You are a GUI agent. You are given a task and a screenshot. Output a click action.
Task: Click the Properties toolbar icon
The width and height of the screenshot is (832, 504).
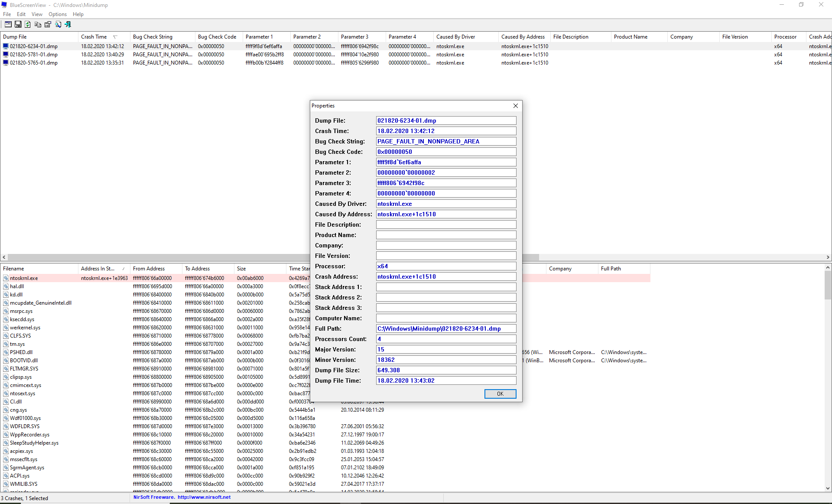click(x=48, y=25)
